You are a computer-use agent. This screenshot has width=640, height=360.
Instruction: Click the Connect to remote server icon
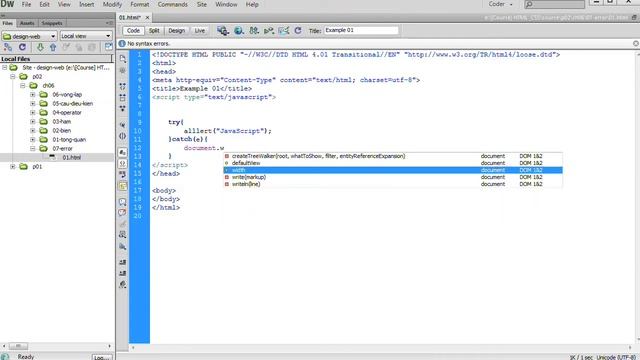click(x=8, y=47)
